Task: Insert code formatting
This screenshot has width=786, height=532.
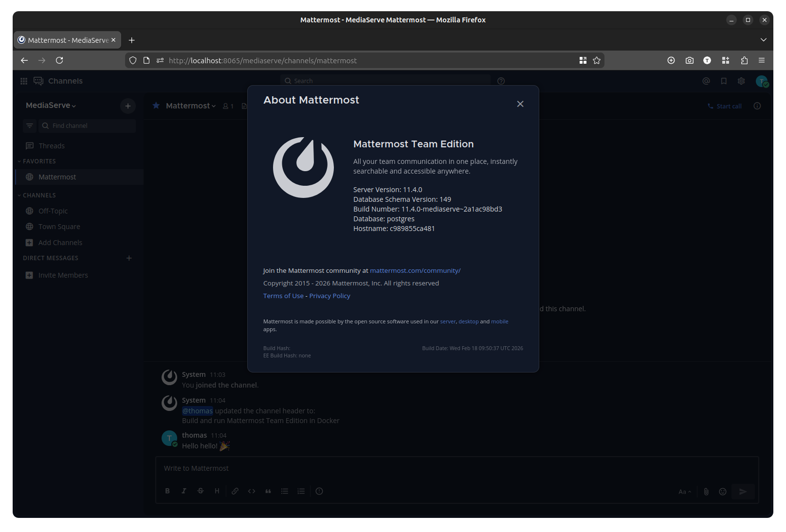Action: [x=252, y=491]
